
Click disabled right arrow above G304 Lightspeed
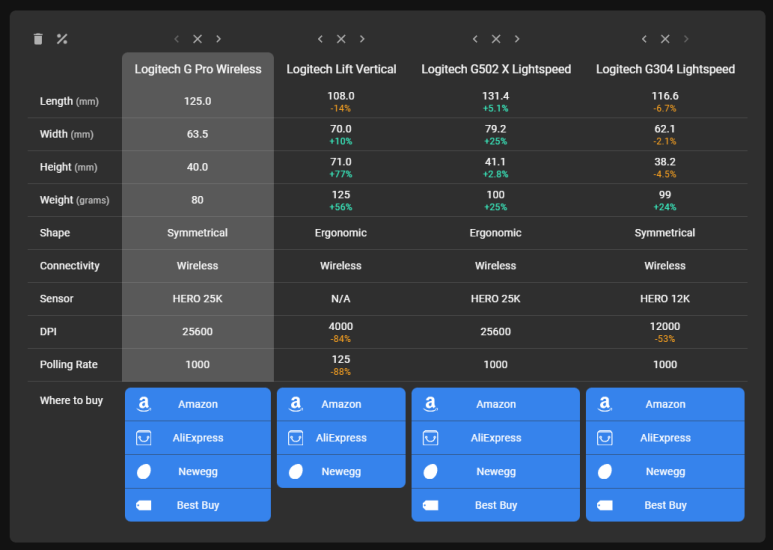(686, 39)
